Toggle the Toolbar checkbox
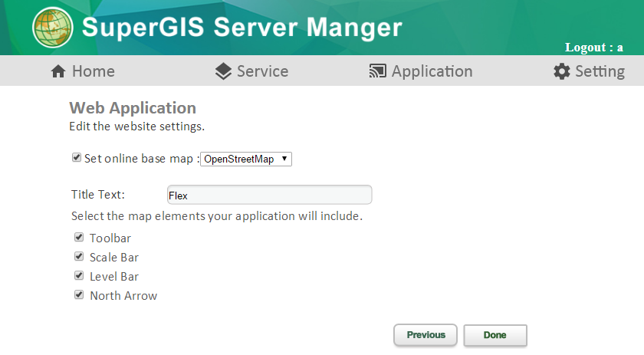The width and height of the screenshot is (644, 355). tap(79, 237)
